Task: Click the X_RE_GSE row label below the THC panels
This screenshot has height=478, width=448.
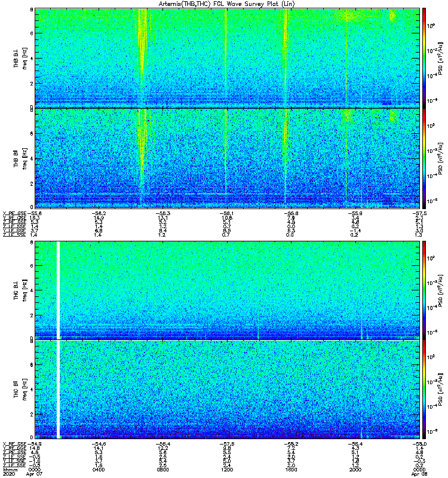Action: pos(14,444)
